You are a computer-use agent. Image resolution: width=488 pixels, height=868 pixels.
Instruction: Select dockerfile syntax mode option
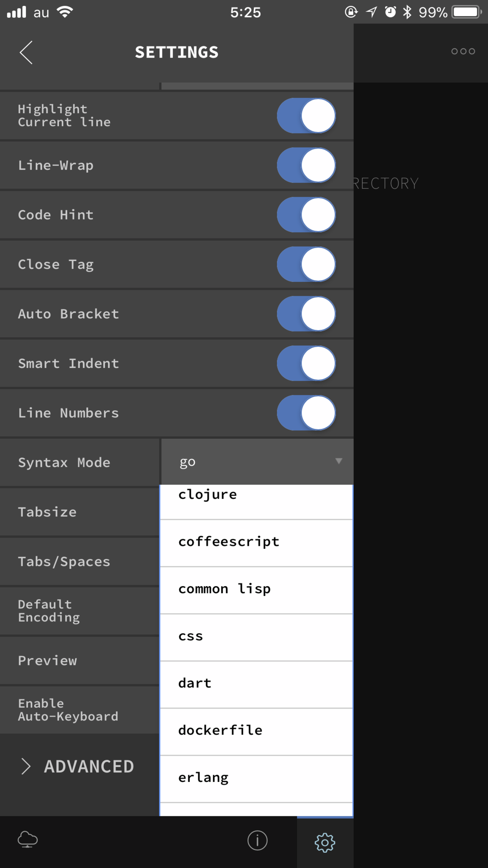(x=256, y=732)
